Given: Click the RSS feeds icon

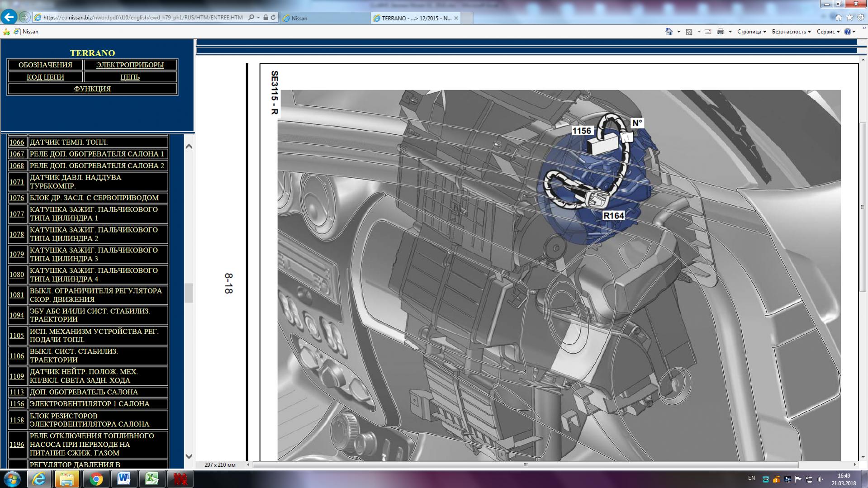Looking at the screenshot, I should 689,32.
